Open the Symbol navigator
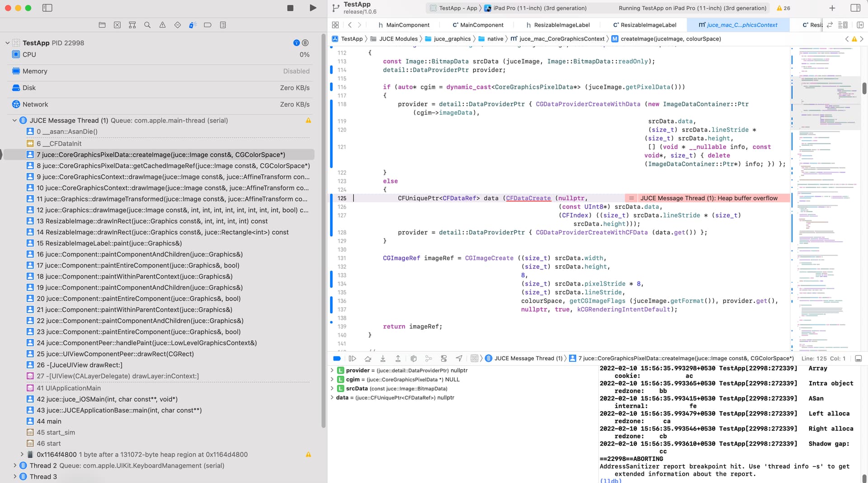Viewport: 868px width, 483px height. click(x=132, y=25)
